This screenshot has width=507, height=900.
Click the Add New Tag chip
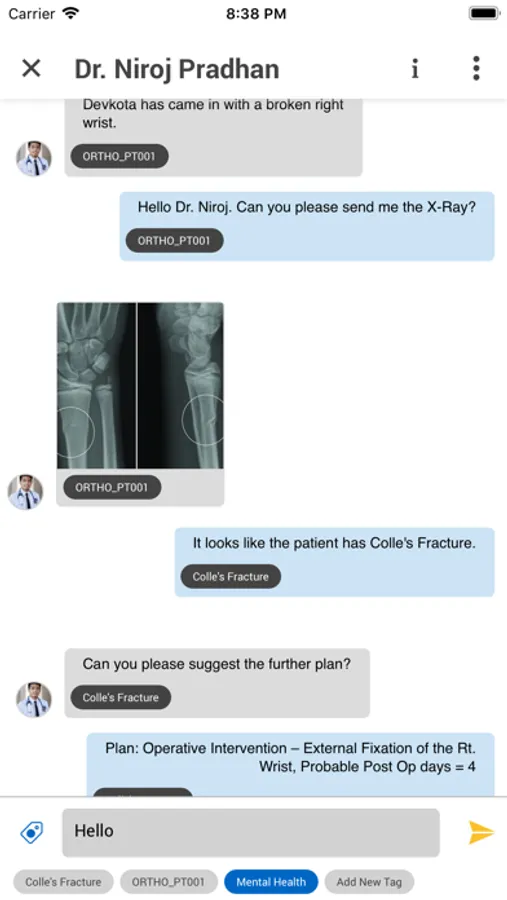(x=369, y=882)
